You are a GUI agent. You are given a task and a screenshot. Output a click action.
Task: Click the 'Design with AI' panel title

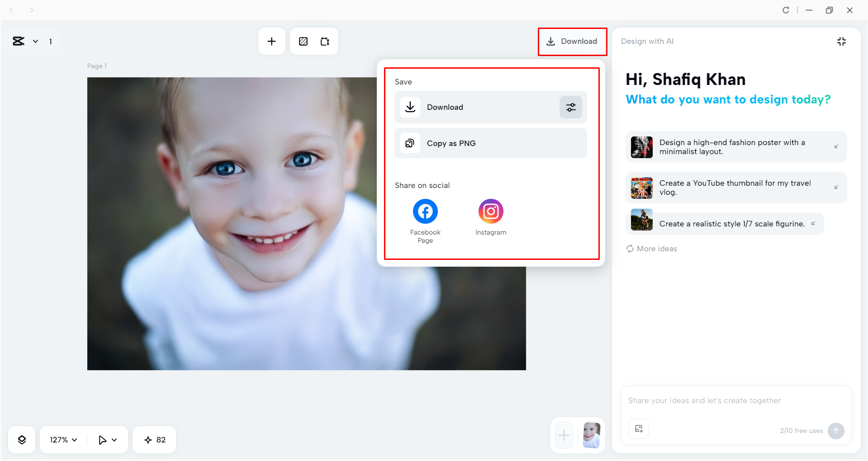647,41
